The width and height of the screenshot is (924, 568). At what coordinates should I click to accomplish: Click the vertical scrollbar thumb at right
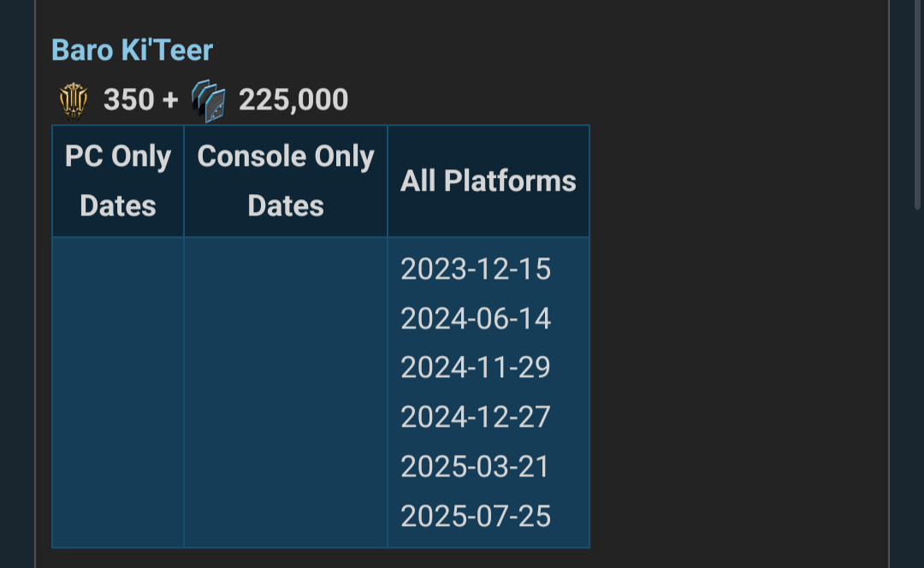coord(917,104)
